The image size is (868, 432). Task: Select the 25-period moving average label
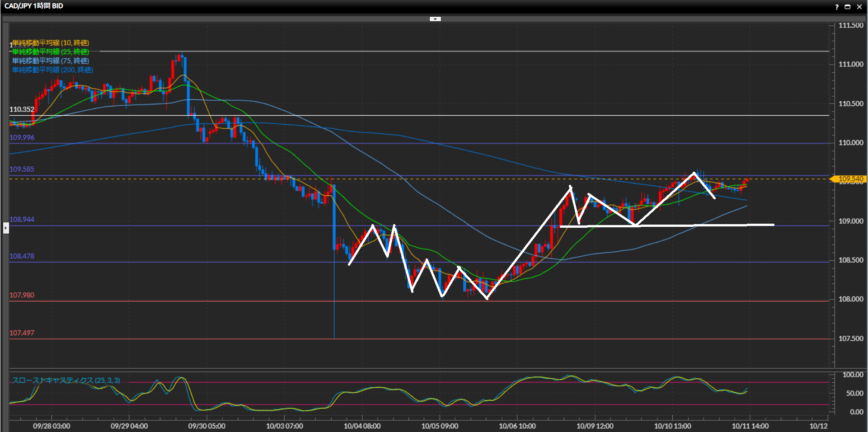51,52
